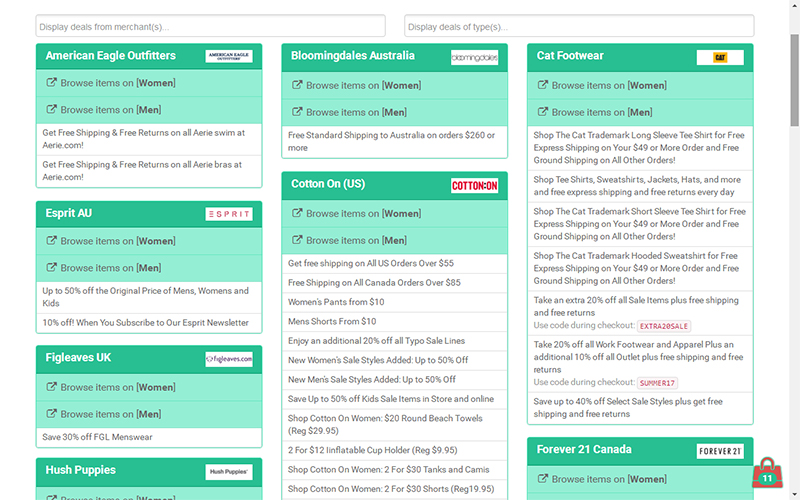Click external-link icon for Bloomingdales Women
The height and width of the screenshot is (500, 800).
click(x=297, y=85)
